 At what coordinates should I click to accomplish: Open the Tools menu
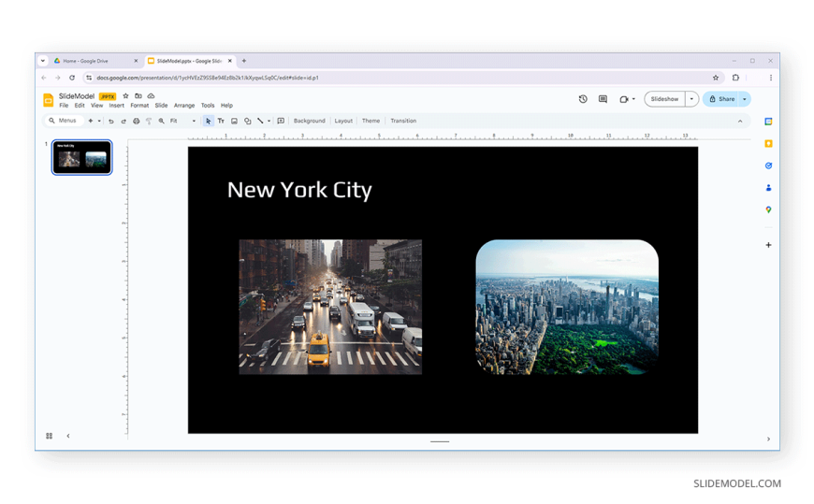(x=208, y=106)
